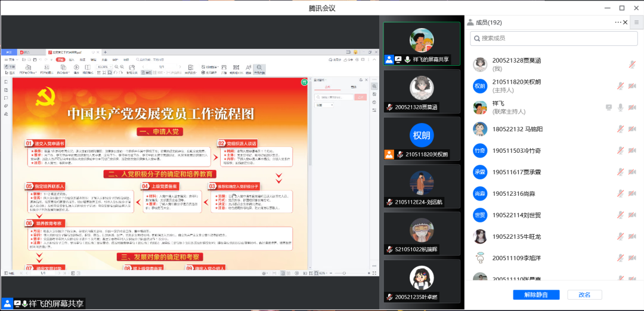Select 210511820关权朗 video tile
The image size is (644, 311).
point(422,138)
